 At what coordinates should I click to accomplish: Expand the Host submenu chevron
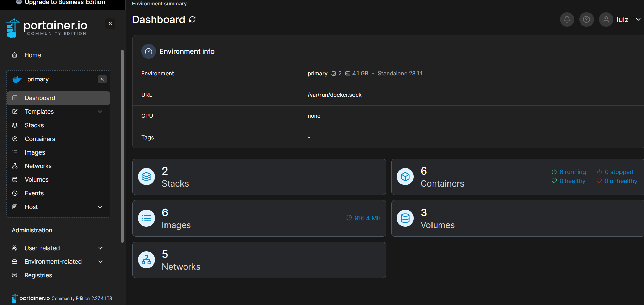[100, 207]
